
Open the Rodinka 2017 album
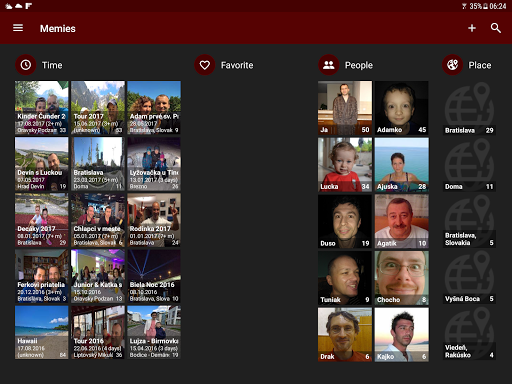(x=154, y=220)
